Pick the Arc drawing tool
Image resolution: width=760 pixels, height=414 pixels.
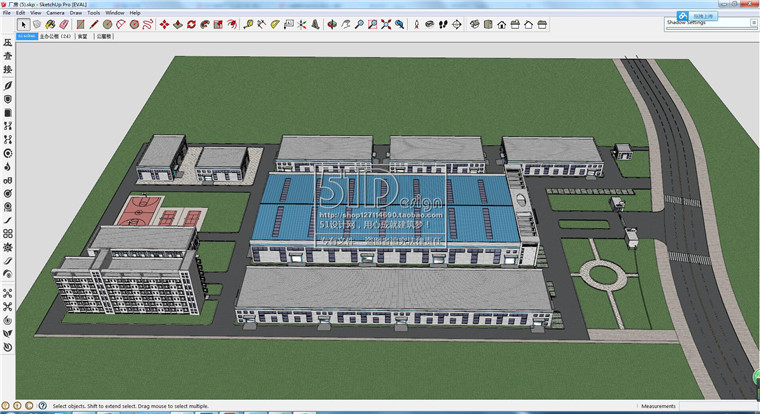[x=121, y=24]
